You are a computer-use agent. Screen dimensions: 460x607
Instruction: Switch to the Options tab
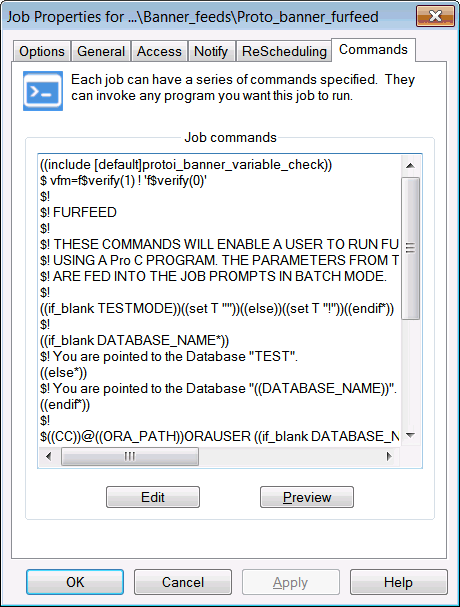tap(42, 51)
